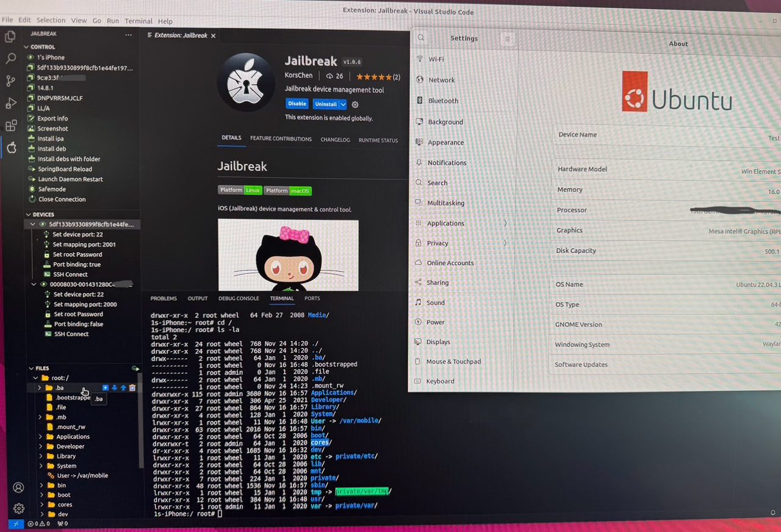The height and width of the screenshot is (532, 781).
Task: Click the Device Name row in About
Action: tap(667, 135)
